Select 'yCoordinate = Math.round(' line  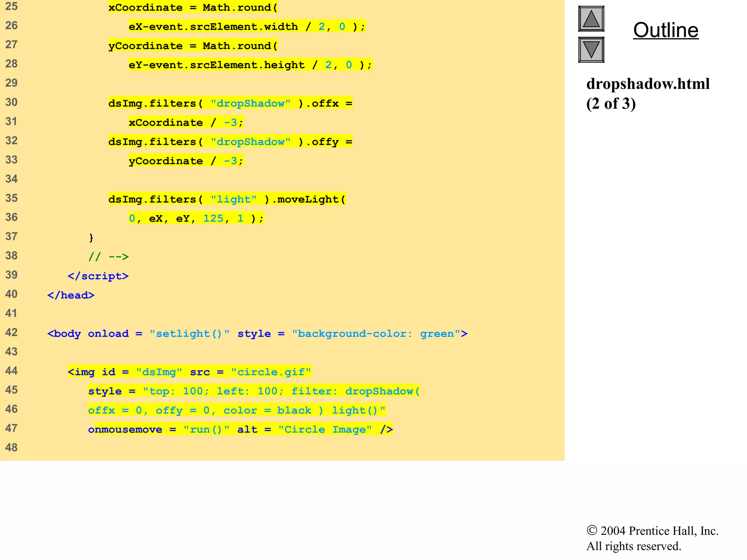pos(193,46)
